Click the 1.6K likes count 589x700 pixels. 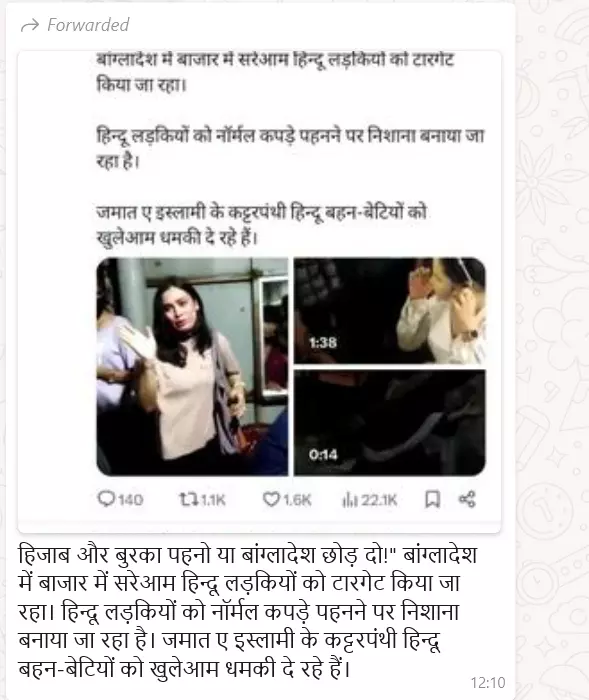[297, 500]
